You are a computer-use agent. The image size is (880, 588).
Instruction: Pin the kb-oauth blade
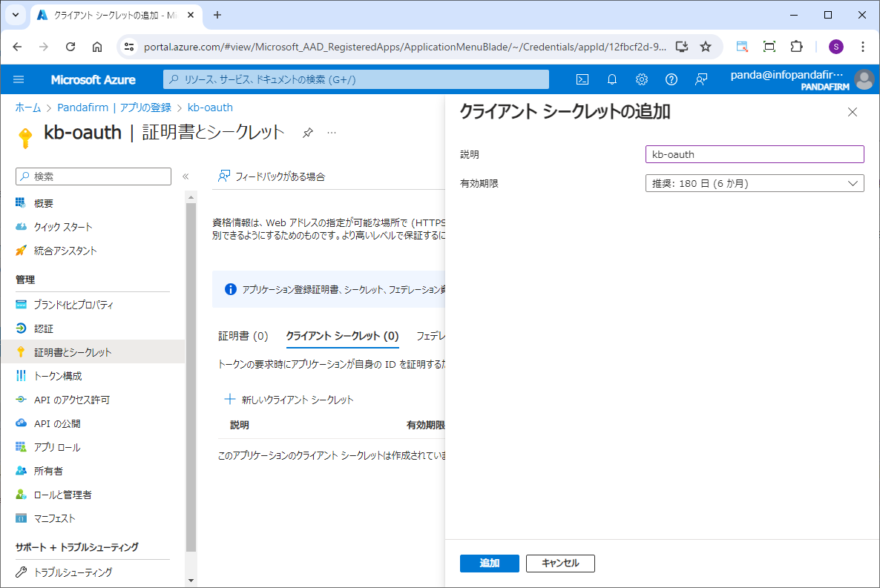pos(307,133)
